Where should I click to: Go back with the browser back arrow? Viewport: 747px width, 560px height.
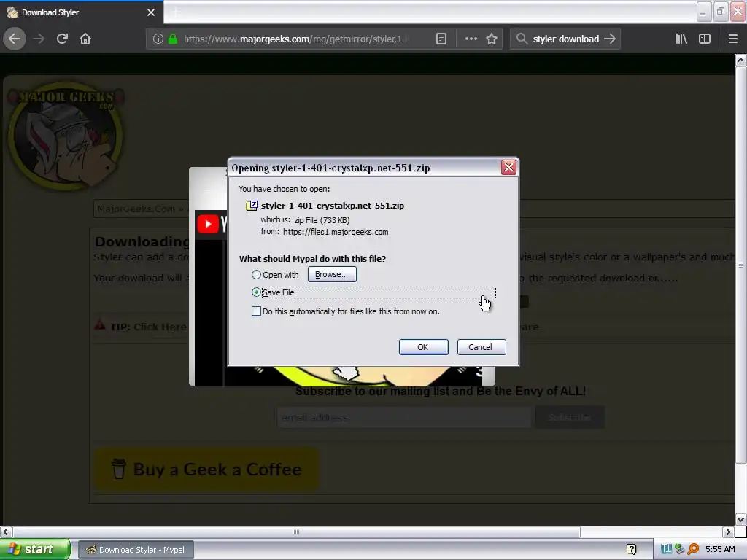[15, 39]
